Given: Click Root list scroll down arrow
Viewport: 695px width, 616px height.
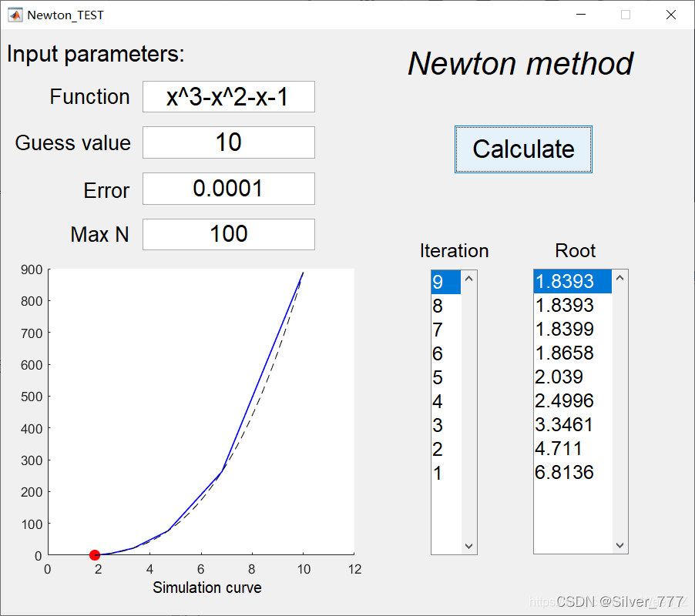Looking at the screenshot, I should pyautogui.click(x=620, y=546).
